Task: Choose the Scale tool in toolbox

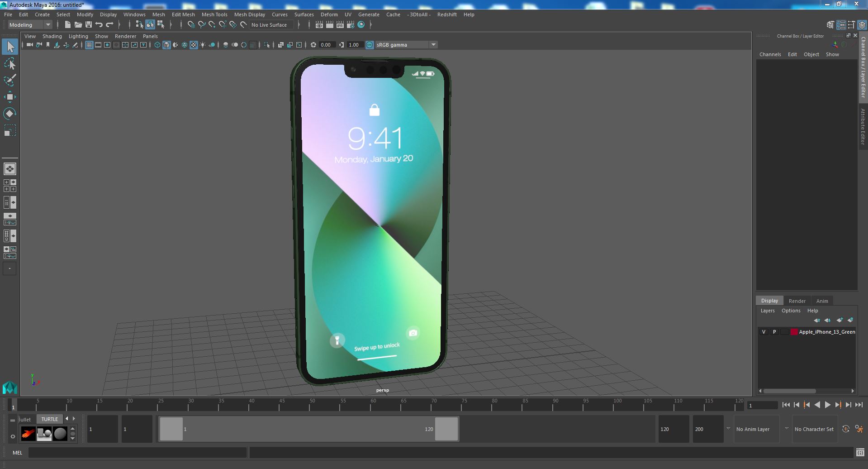Action: (x=10, y=130)
